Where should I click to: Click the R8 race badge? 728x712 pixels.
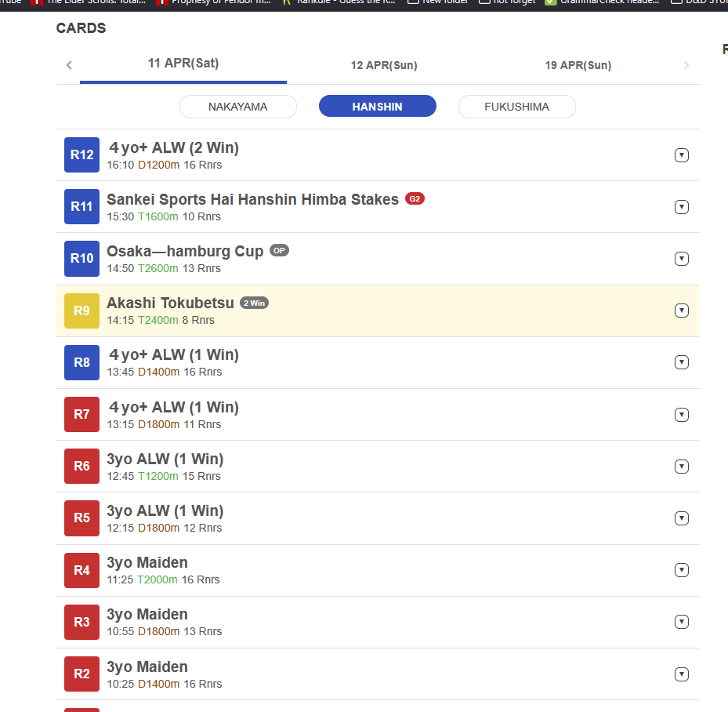point(81,362)
